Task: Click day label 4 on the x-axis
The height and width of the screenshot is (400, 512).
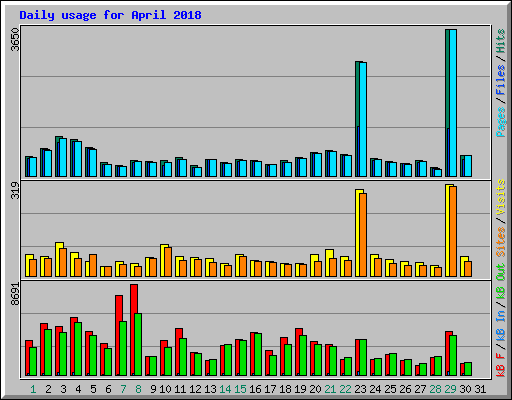Action: [78, 389]
